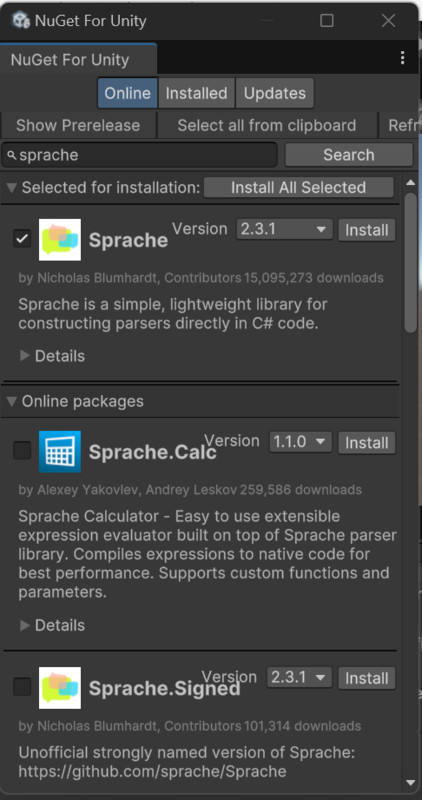
Task: Check the Sprache.Calc package checkbox
Action: (22, 451)
